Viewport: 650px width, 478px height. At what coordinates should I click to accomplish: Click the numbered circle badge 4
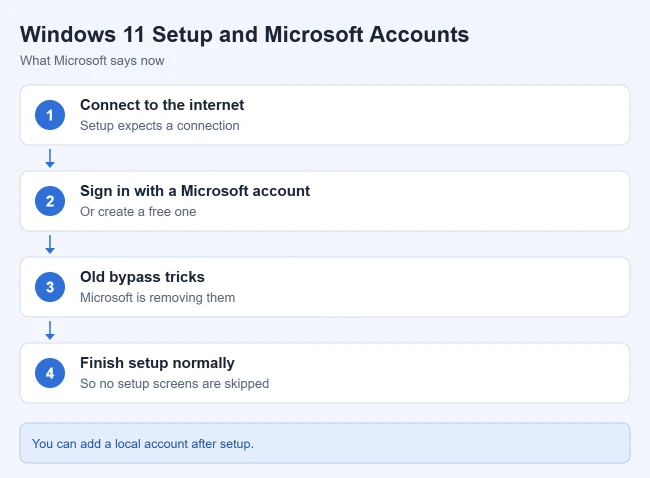[50, 373]
